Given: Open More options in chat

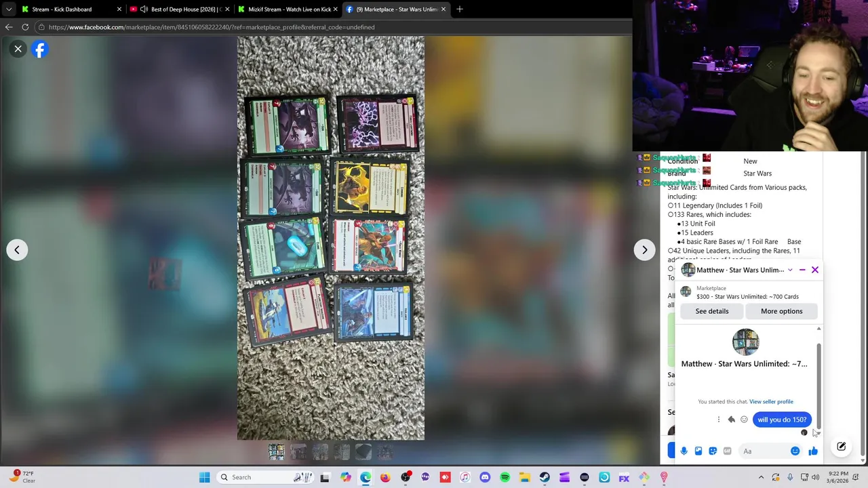Looking at the screenshot, I should 781,311.
